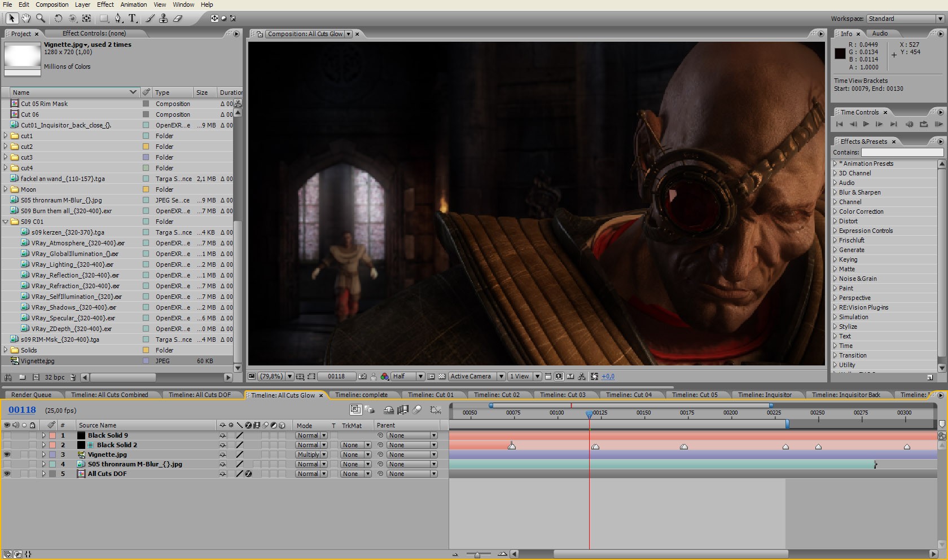Viewport: 948px width, 560px height.
Task: Toggle the effect switch on All Cuts DOF
Action: (x=248, y=474)
